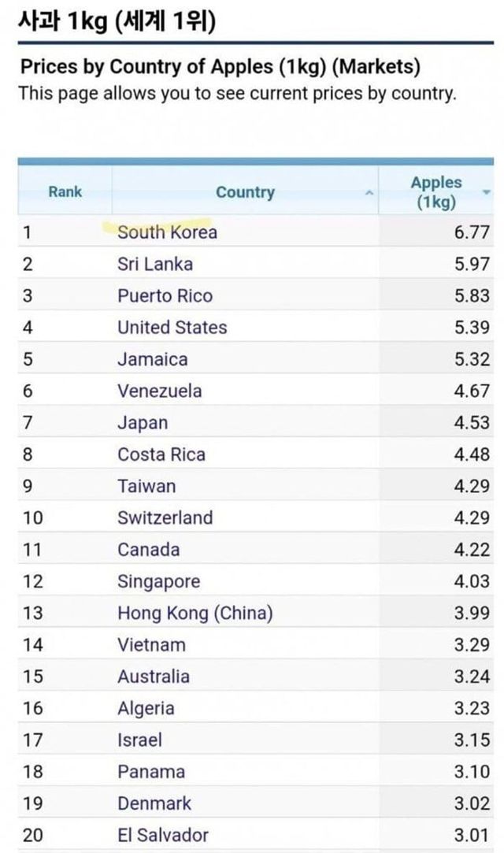Select the Japan country entry
The width and height of the screenshot is (504, 853).
[143, 423]
